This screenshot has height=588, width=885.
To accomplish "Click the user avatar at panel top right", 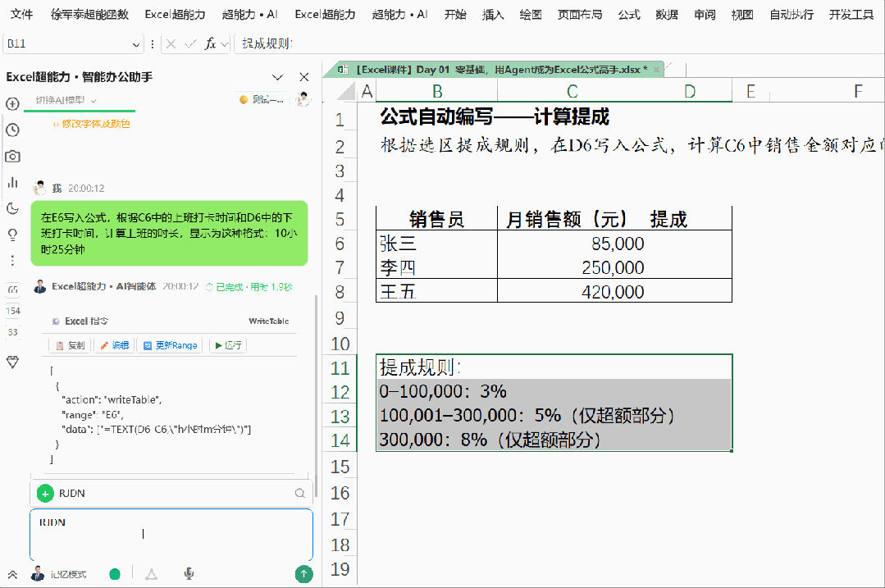I will point(303,99).
